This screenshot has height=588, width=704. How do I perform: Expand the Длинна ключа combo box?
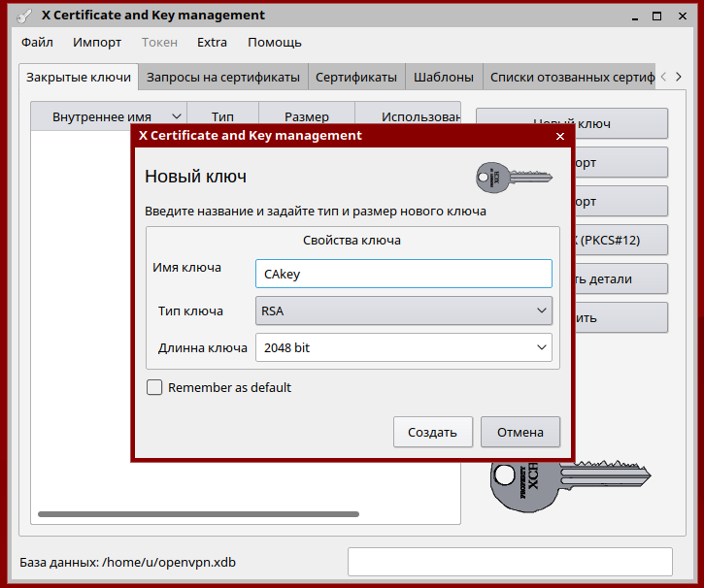pos(403,347)
